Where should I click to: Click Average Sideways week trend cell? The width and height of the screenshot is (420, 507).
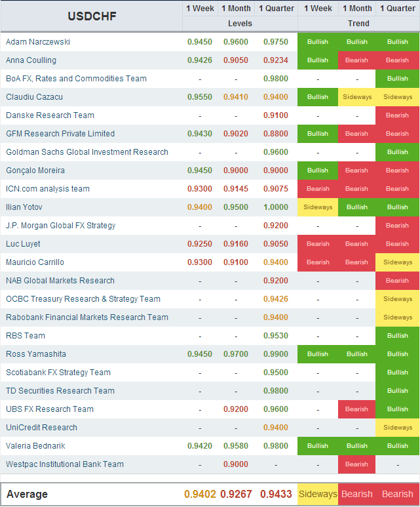pos(318,494)
